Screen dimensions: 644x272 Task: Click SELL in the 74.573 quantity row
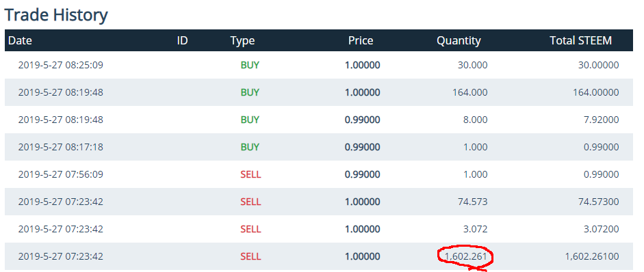[x=250, y=202]
